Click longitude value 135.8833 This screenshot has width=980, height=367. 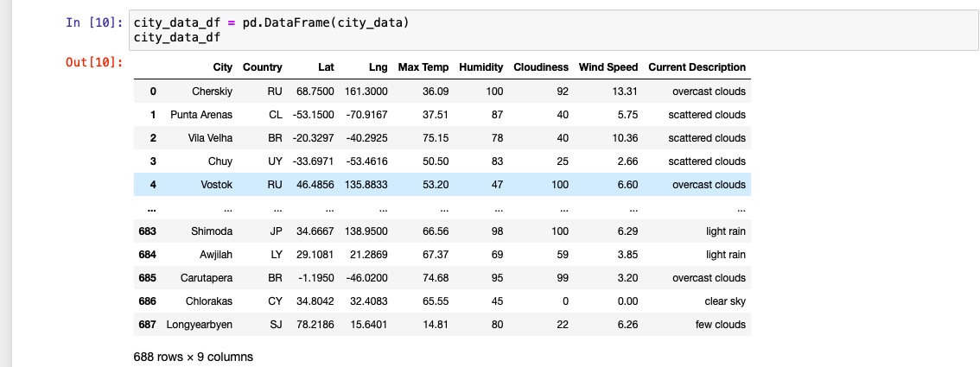coord(366,185)
